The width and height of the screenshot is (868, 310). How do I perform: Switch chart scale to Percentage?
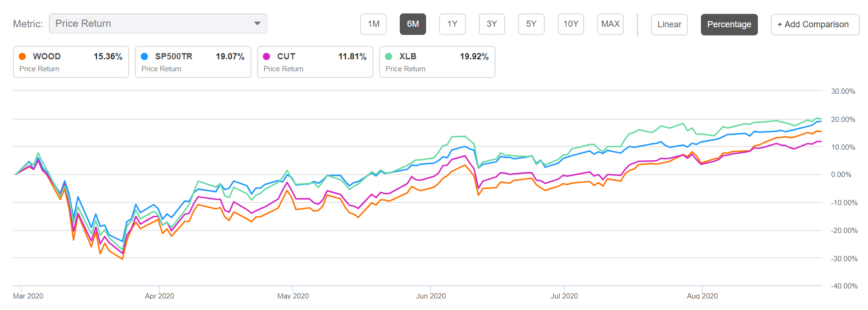[729, 24]
